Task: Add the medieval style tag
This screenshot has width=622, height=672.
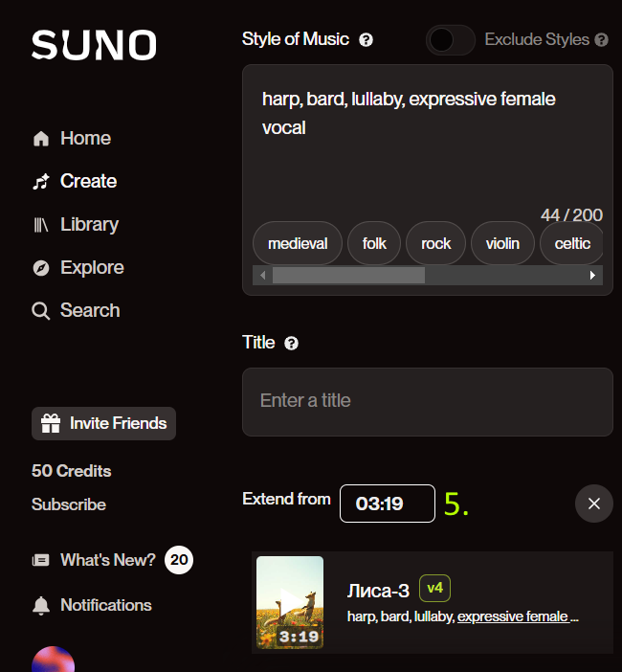Action: (298, 243)
